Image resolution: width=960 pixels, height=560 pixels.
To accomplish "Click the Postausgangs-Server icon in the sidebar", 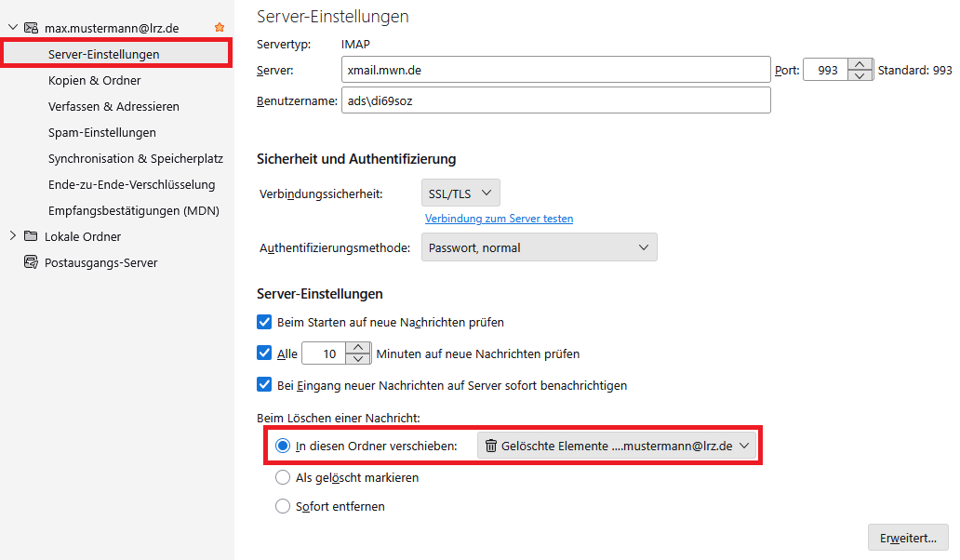I will tap(30, 262).
